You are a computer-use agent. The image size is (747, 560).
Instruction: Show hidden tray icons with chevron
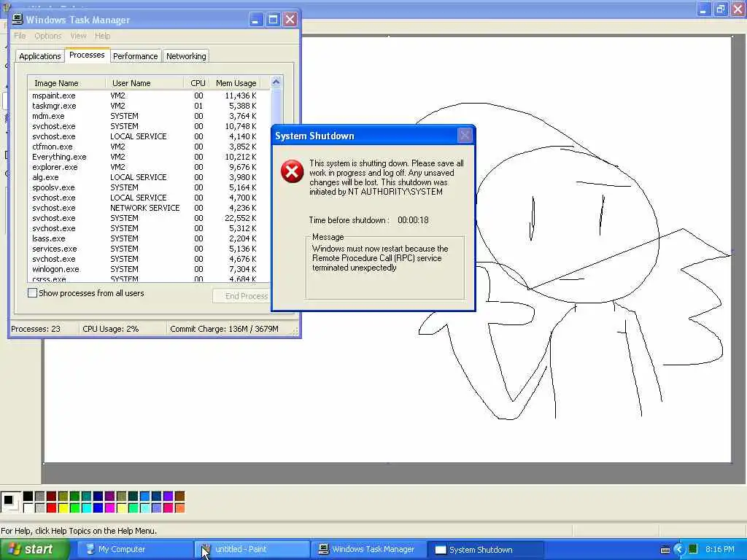coord(679,550)
